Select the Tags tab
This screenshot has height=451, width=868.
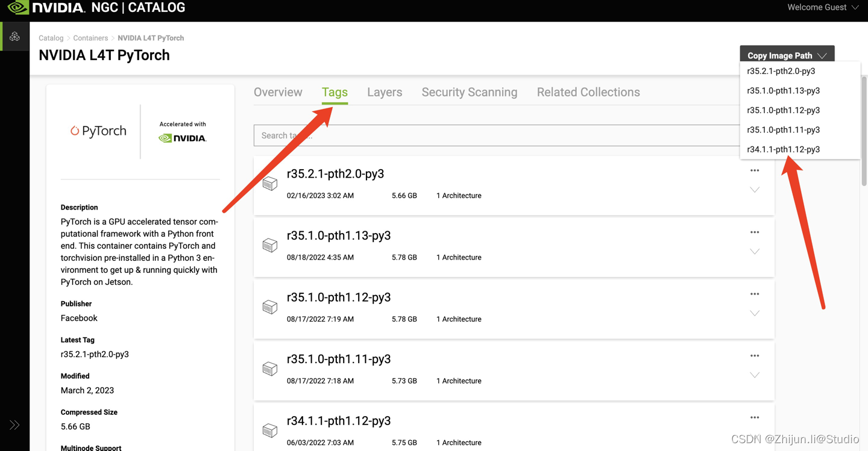[335, 92]
